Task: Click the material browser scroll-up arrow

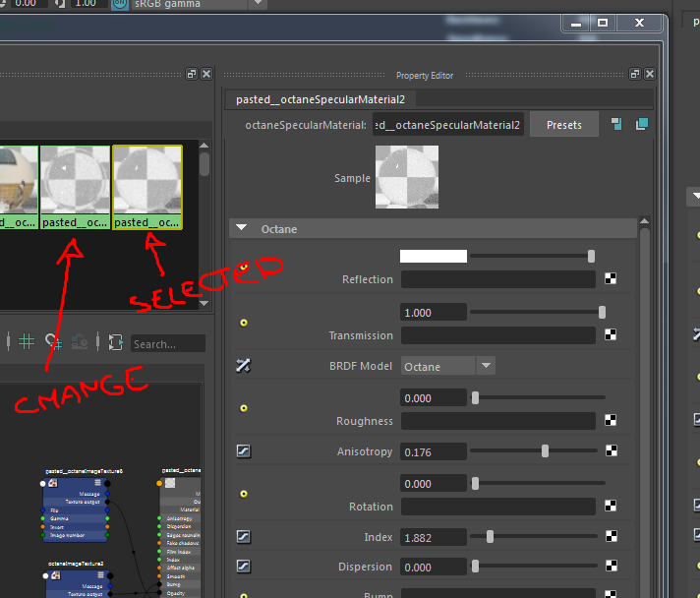Action: (204, 146)
